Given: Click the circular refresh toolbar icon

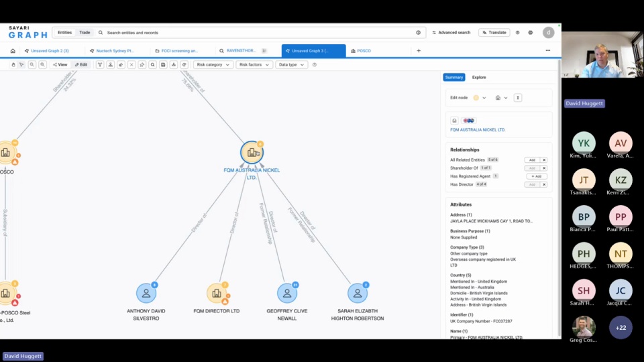Looking at the screenshot, I should [184, 65].
